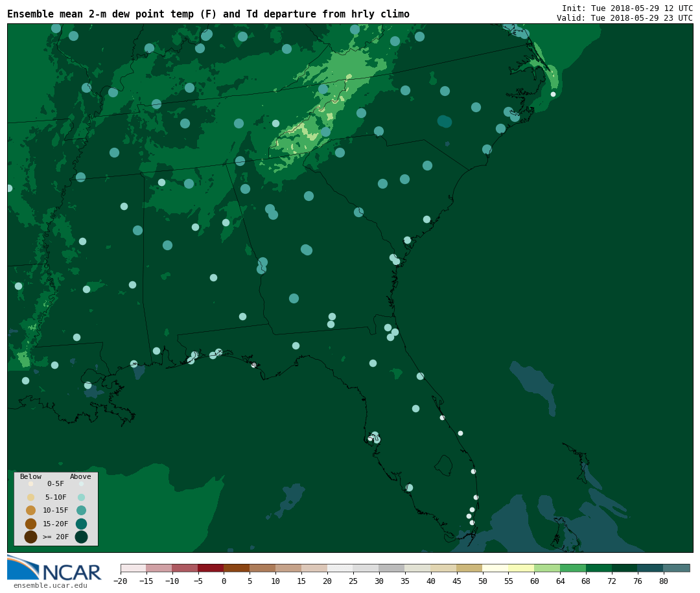Click the brown 'Below 10-15F' legend circle
The width and height of the screenshot is (700, 593).
click(x=31, y=511)
